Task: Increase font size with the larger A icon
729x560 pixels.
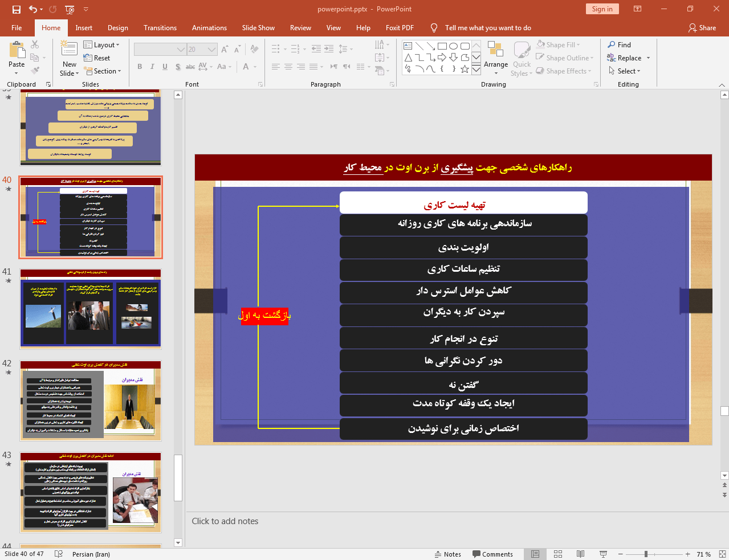Action: click(x=225, y=49)
